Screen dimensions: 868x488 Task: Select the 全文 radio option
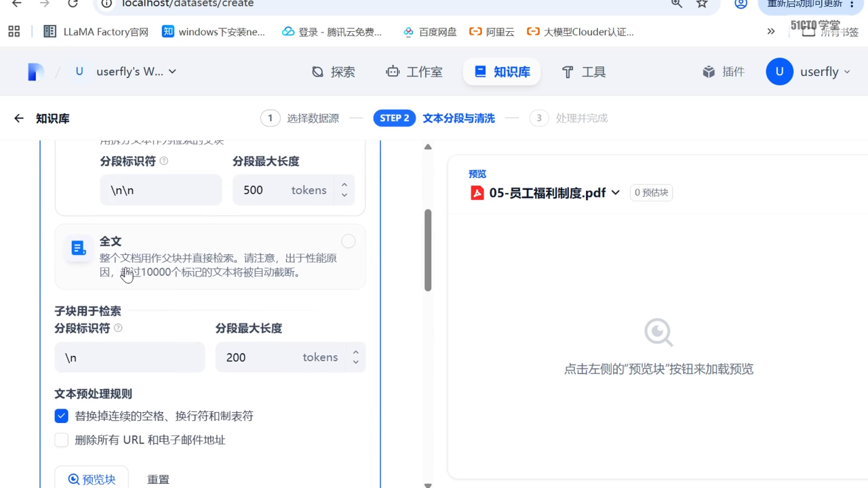[x=348, y=241]
